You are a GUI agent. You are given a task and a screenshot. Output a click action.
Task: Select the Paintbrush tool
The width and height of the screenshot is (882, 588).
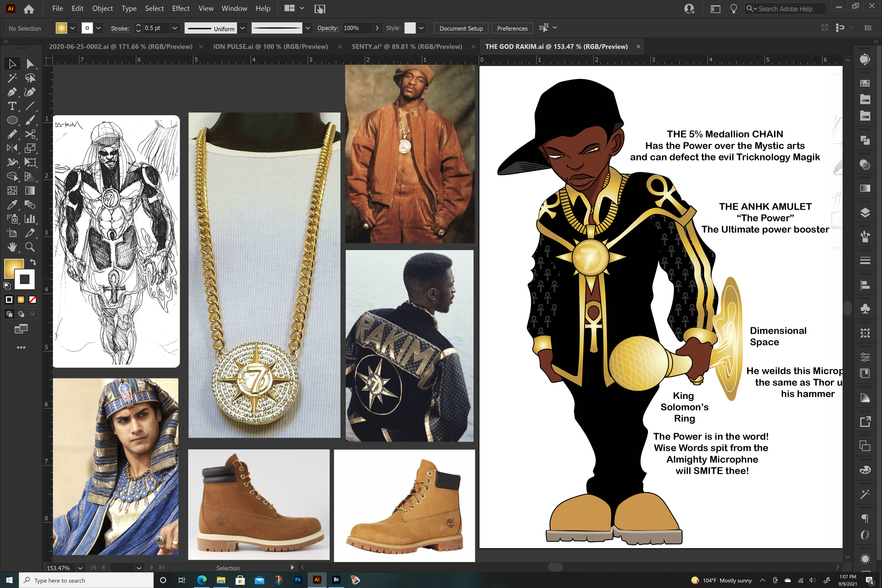[x=30, y=120]
